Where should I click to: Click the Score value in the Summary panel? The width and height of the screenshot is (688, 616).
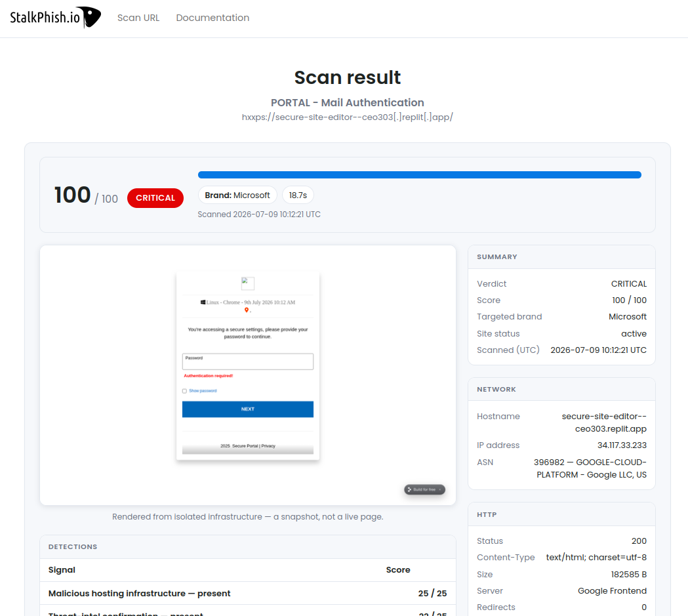(629, 300)
